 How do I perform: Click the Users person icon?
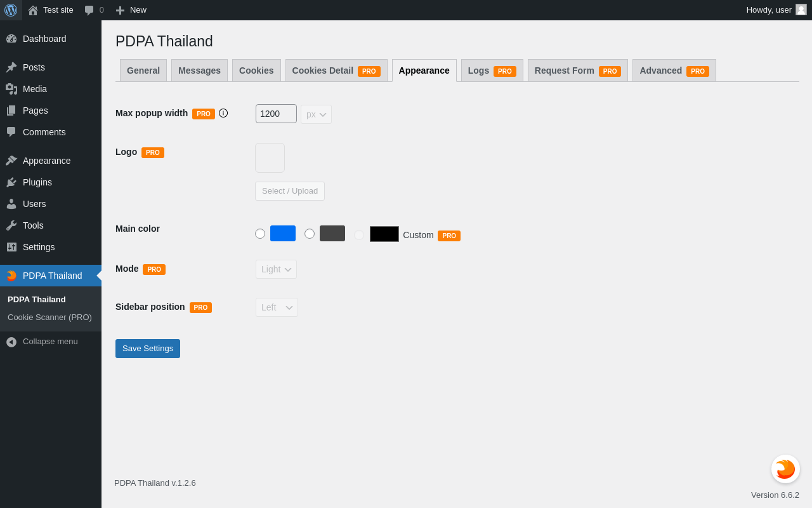(x=11, y=204)
